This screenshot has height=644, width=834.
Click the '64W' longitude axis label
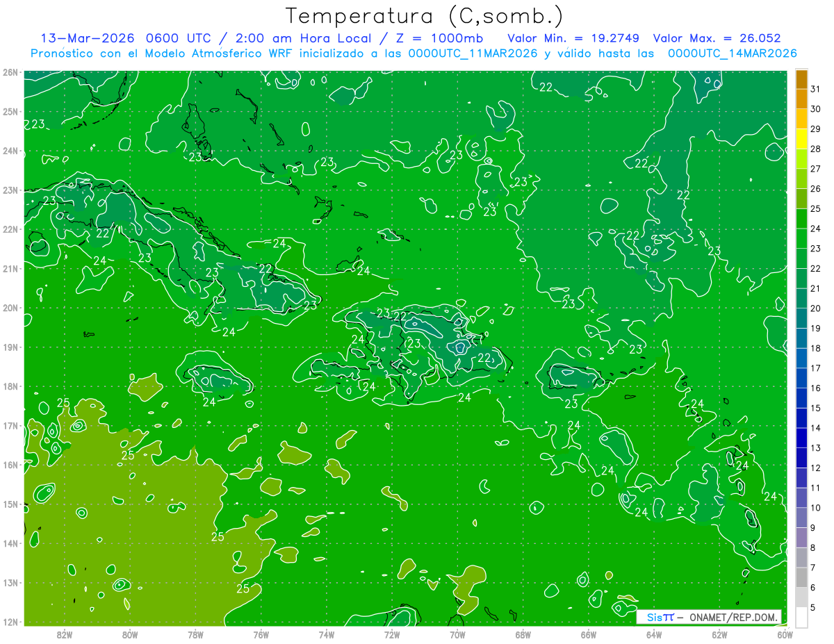[x=654, y=634]
